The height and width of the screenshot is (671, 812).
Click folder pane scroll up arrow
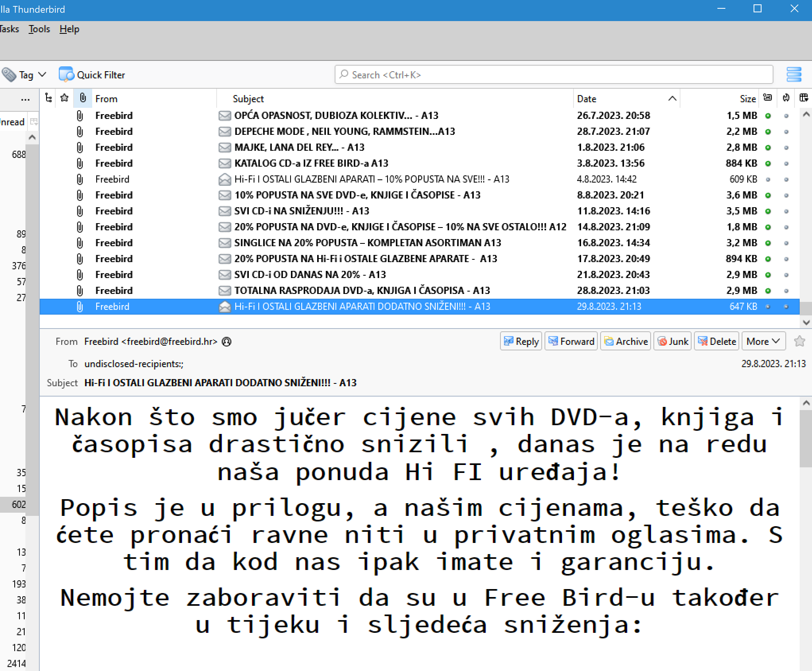click(32, 138)
